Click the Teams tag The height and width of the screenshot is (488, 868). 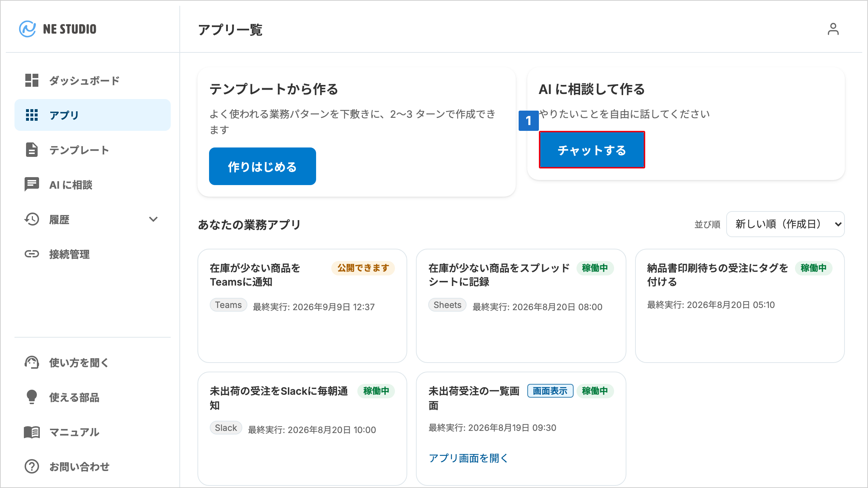click(229, 305)
